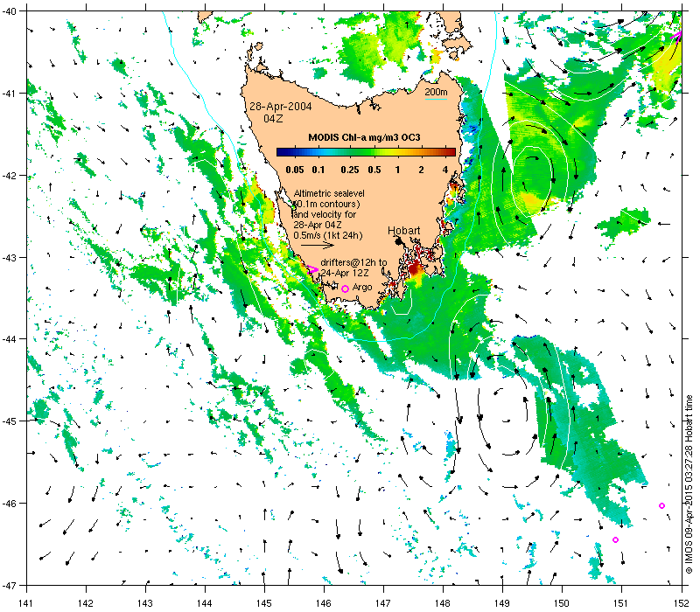This screenshot has width=700, height=612.
Task: Click the '0.1' color bar tick label
Action: [318, 170]
